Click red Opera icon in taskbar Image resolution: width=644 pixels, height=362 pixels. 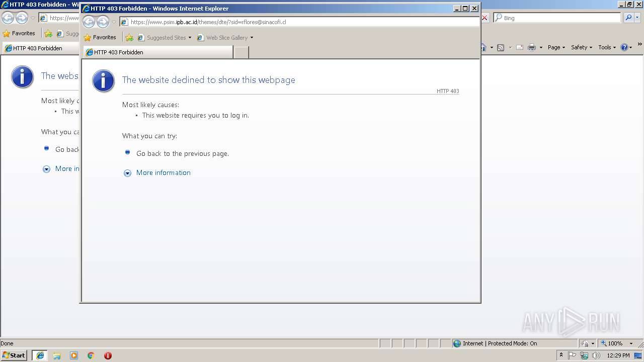[108, 355]
